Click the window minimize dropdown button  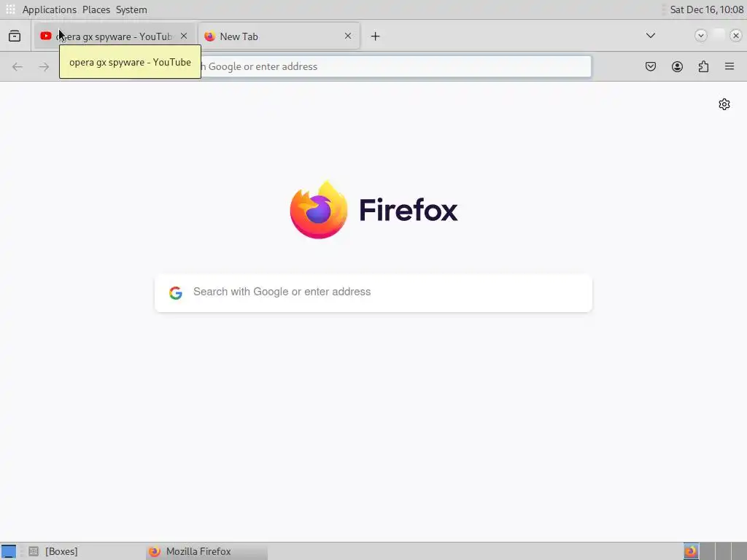click(701, 36)
